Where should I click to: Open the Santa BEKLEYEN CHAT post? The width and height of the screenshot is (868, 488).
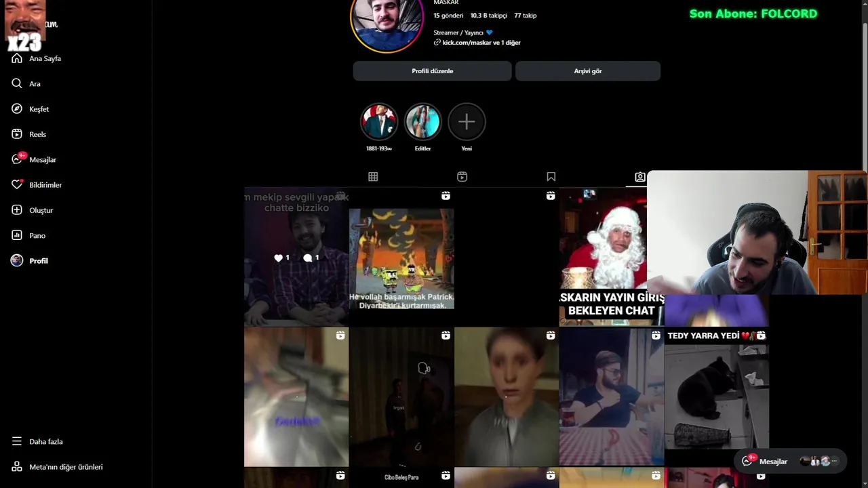pyautogui.click(x=604, y=257)
